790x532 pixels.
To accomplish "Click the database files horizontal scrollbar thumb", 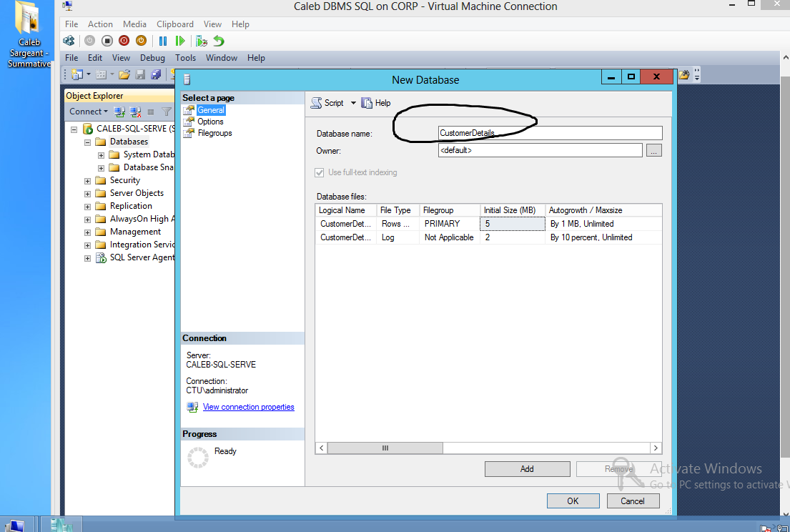I will coord(385,448).
